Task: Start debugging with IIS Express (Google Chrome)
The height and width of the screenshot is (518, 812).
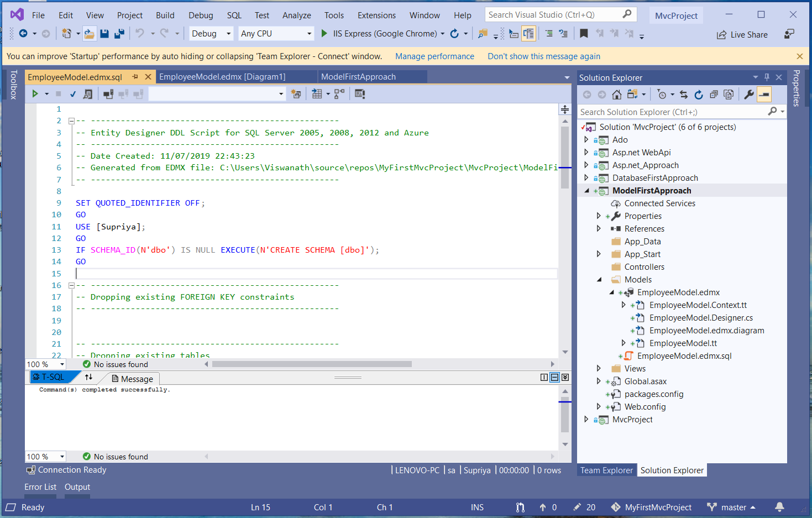Action: click(x=324, y=33)
